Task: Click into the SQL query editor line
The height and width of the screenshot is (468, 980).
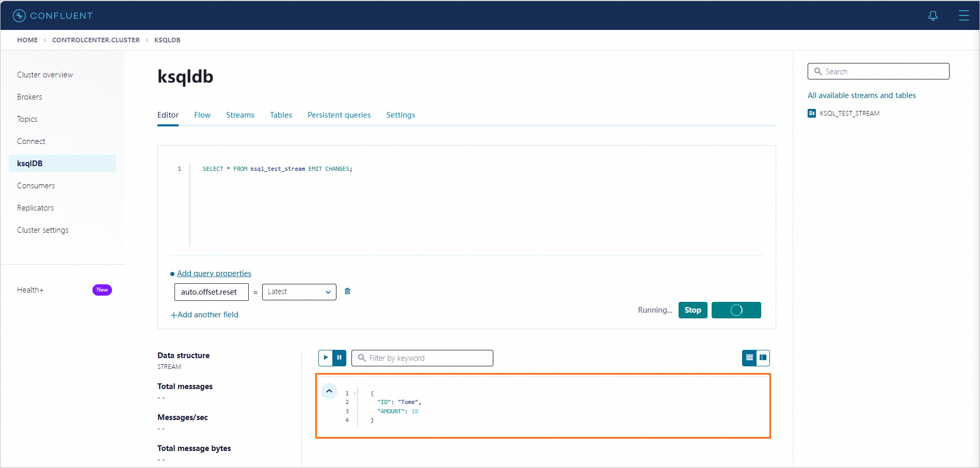Action: [278, 169]
